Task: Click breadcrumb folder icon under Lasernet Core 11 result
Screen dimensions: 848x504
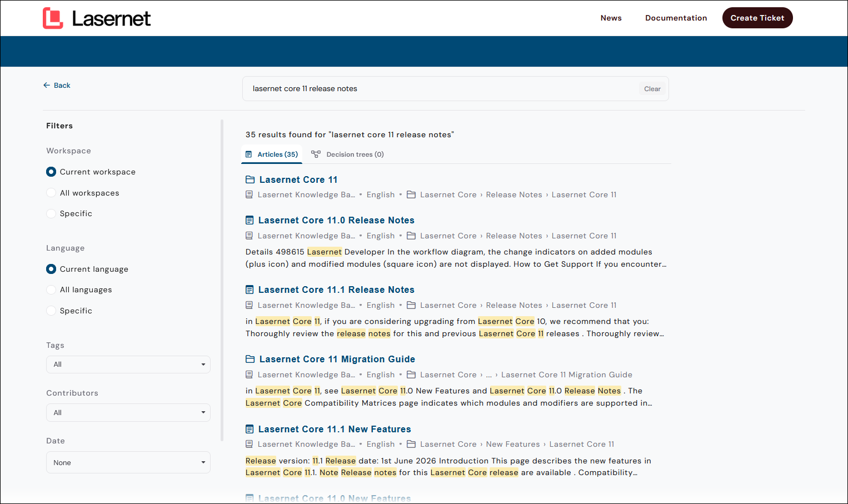Action: pos(411,195)
